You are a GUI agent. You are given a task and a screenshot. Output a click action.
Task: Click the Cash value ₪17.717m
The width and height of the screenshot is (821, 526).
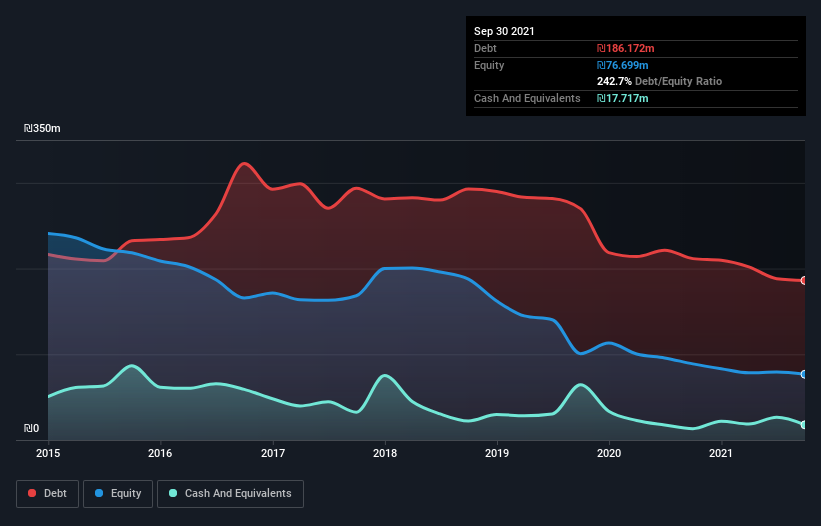[623, 98]
